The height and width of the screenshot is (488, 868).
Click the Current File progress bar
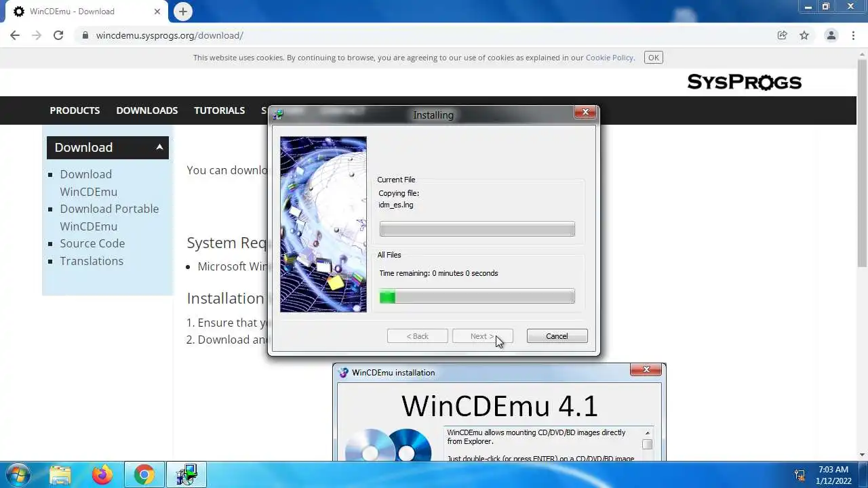point(477,229)
